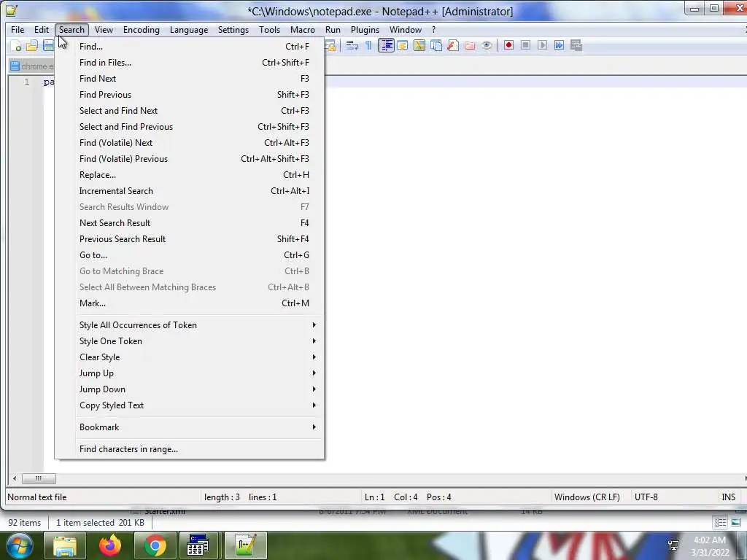Screen dimensions: 747x560
Task: Select the chrome file tab
Action: (x=32, y=66)
